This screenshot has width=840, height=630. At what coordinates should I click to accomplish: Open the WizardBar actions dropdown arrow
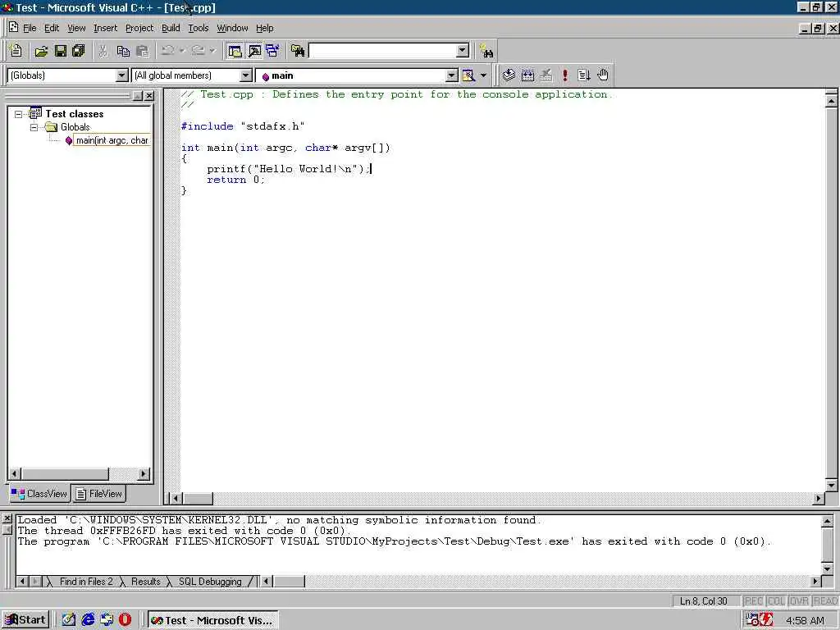483,75
